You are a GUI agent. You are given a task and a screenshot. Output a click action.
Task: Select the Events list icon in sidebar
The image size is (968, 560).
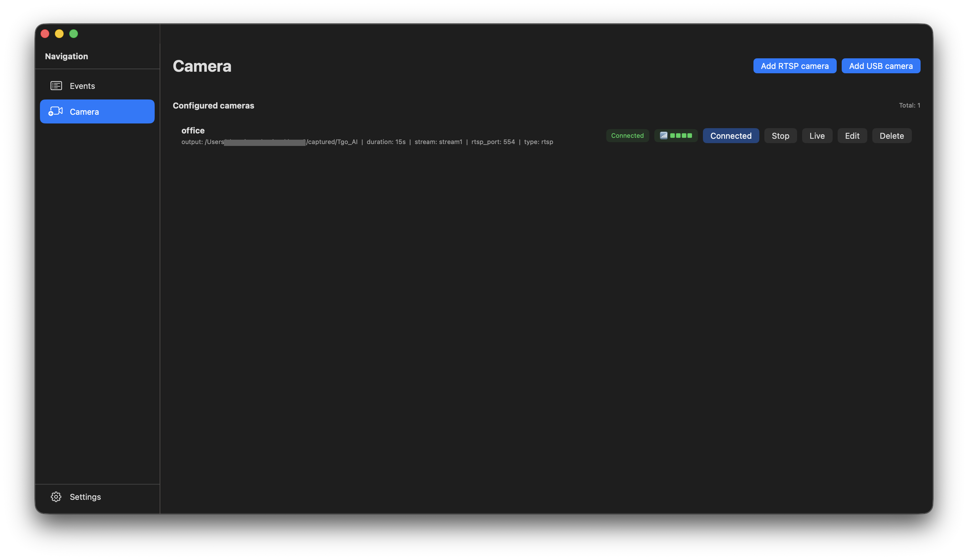click(x=56, y=86)
